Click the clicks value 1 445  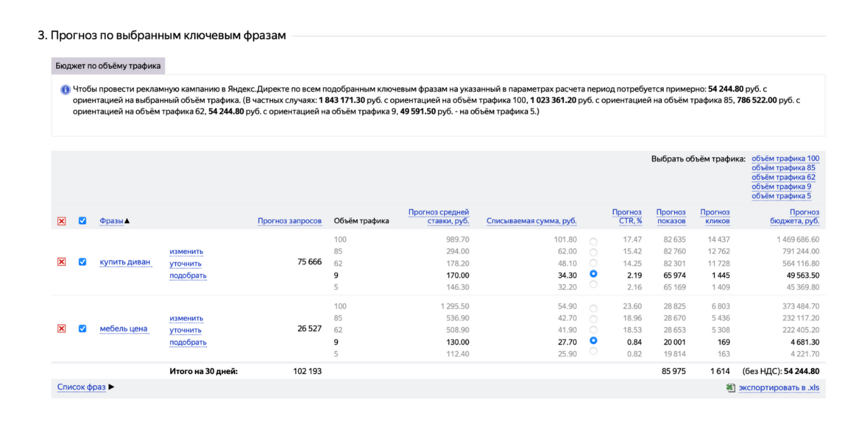(x=720, y=275)
